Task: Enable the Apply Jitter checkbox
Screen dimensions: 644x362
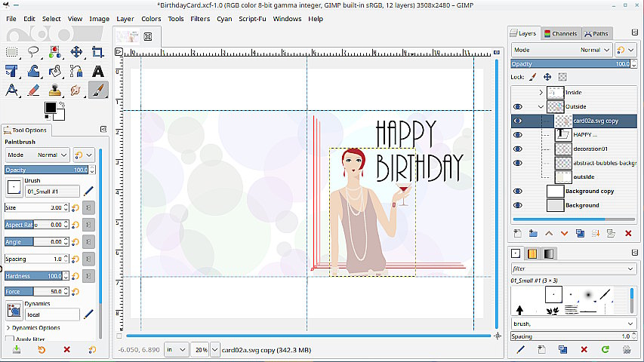Action: click(x=9, y=339)
